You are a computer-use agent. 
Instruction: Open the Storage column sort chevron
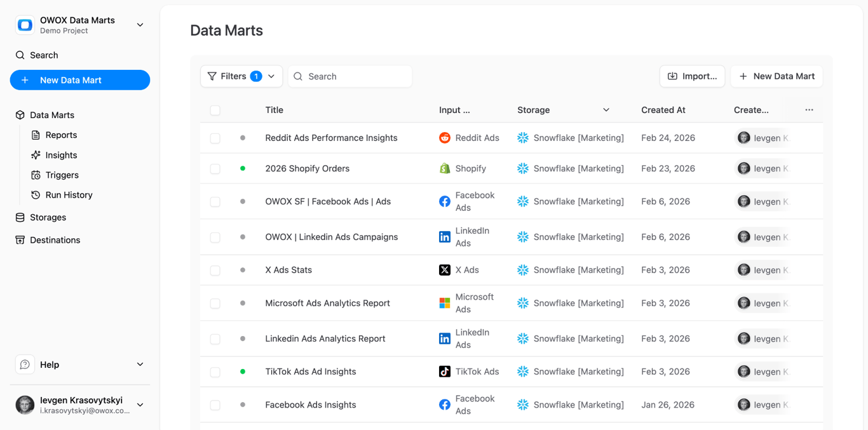[x=606, y=110]
